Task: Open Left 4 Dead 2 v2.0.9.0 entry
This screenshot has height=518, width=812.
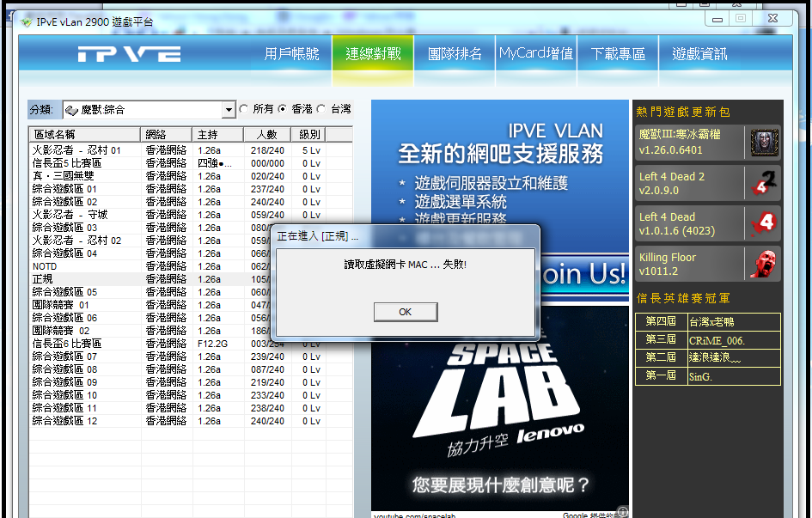Action: (x=707, y=183)
